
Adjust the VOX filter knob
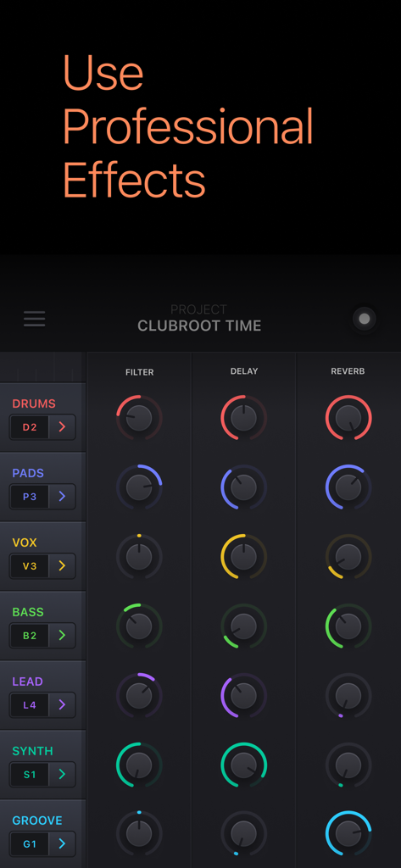click(x=139, y=557)
